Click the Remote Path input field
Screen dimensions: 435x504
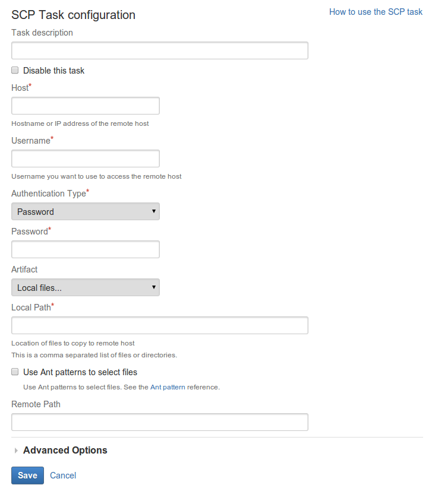[x=160, y=422]
